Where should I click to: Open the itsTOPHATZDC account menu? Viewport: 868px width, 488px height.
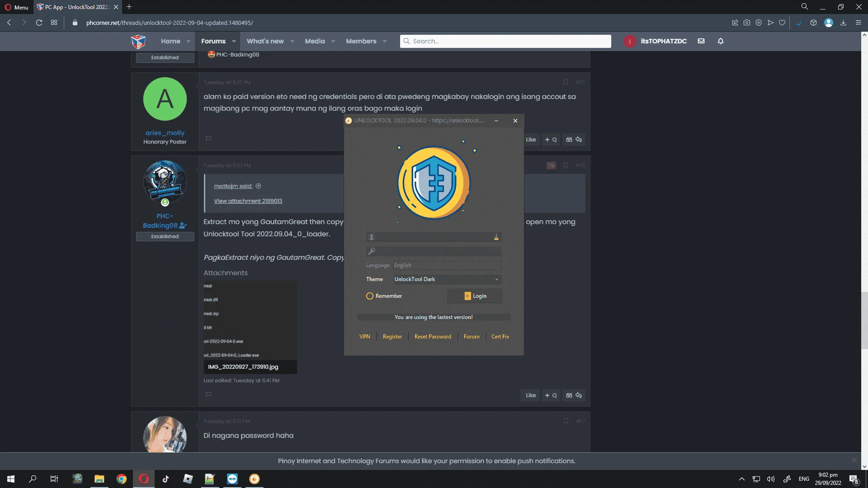[x=655, y=41]
